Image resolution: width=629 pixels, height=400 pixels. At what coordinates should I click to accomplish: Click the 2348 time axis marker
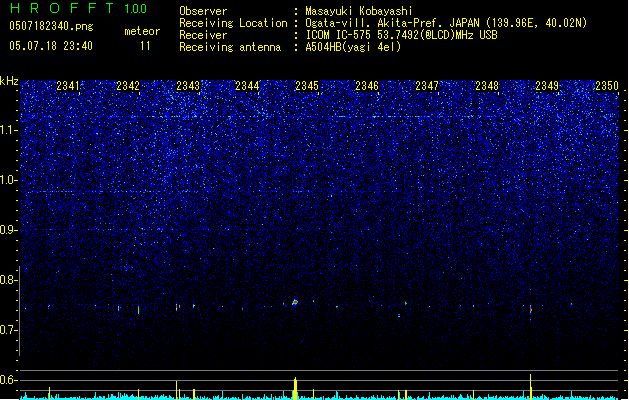487,86
